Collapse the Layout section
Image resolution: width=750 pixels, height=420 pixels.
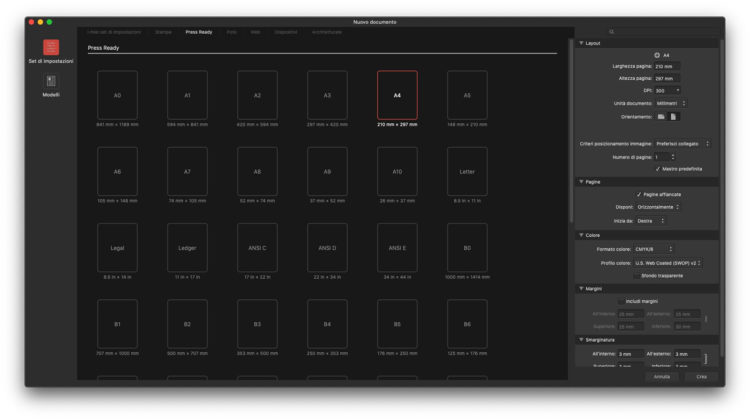tap(581, 43)
